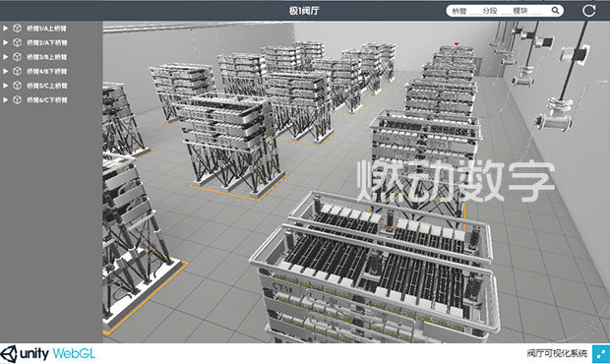Click the cube icon beside 桥臂2/A下桥臂

[x=17, y=42]
